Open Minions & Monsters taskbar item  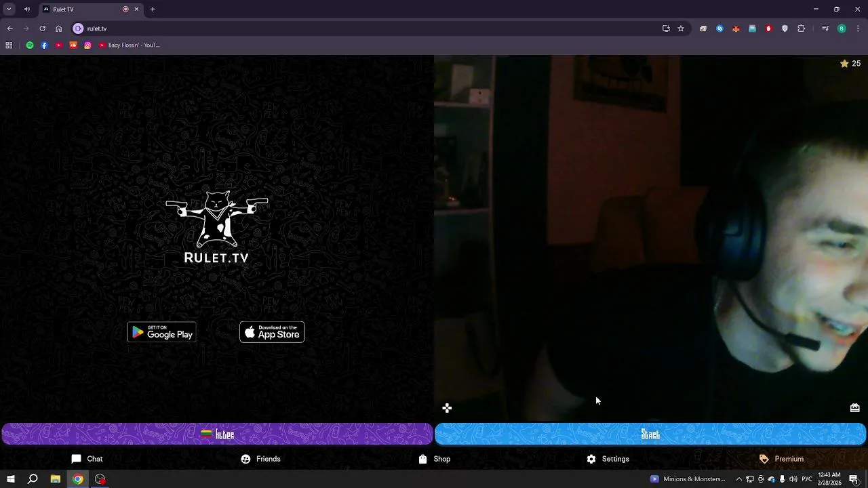pyautogui.click(x=688, y=479)
